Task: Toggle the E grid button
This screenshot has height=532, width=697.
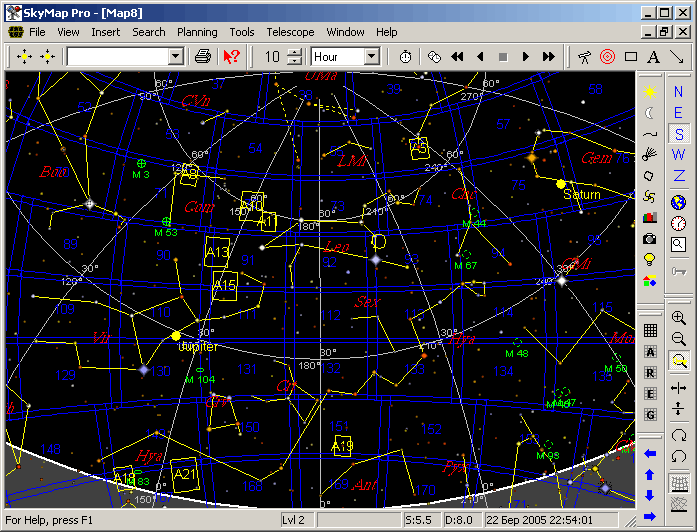Action: 650,394
